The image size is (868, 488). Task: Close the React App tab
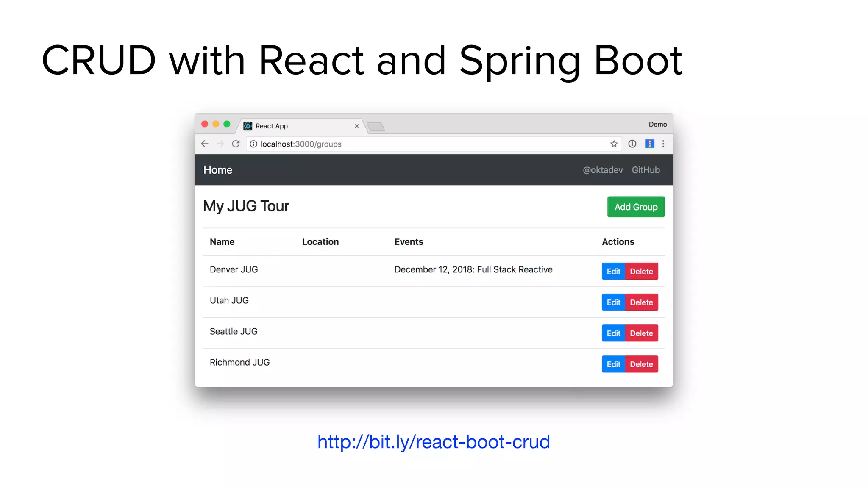pos(356,126)
